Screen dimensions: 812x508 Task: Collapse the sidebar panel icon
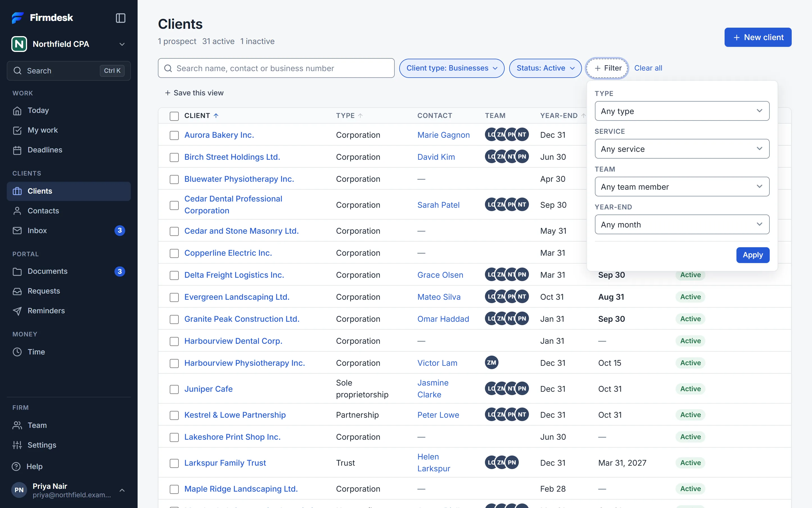tap(120, 18)
